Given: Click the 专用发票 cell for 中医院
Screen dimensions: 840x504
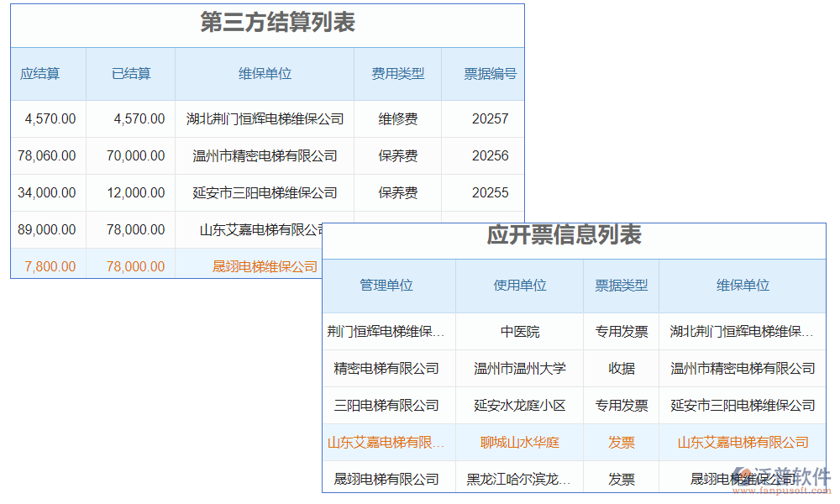Looking at the screenshot, I should (622, 332).
